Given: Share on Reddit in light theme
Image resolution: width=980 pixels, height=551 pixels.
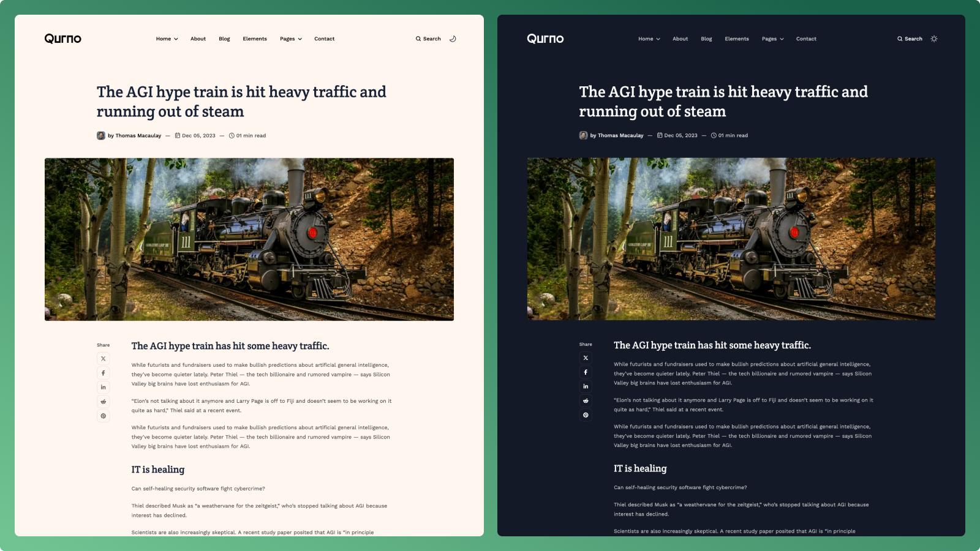Looking at the screenshot, I should (103, 402).
